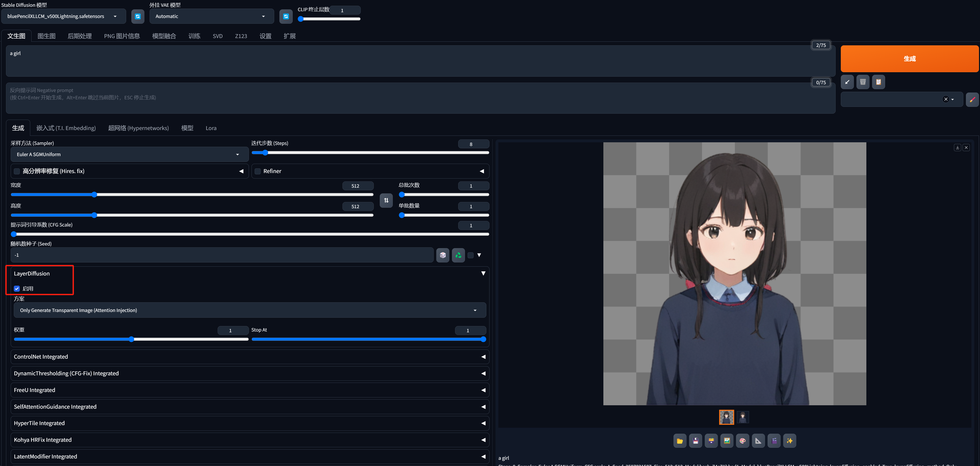Open the Sampler dropdown Euler A SGMUniform
The width and height of the screenshot is (980, 466).
pyautogui.click(x=129, y=155)
